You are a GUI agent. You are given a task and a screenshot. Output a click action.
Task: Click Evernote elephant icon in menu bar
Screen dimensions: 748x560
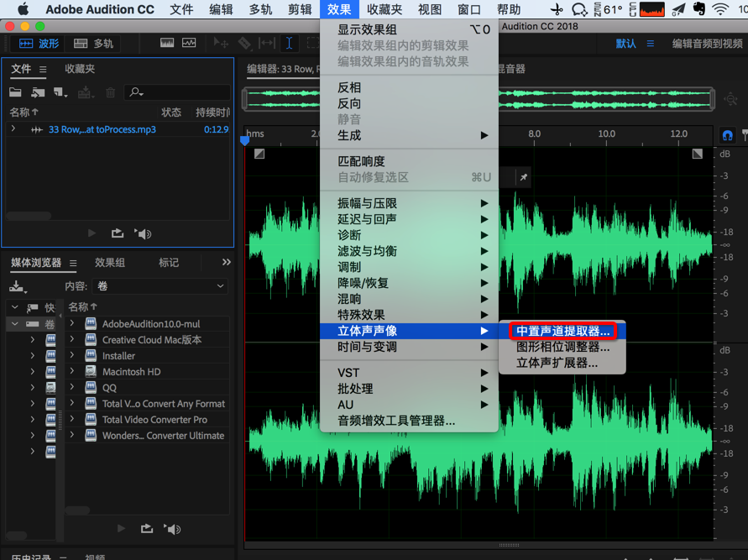point(698,9)
